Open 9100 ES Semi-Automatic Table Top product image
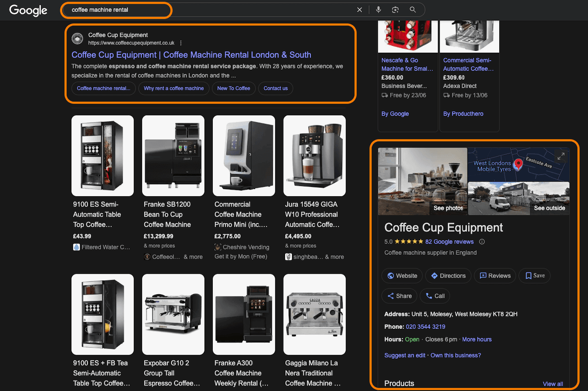Viewport: 588px width, 391px height. point(102,156)
